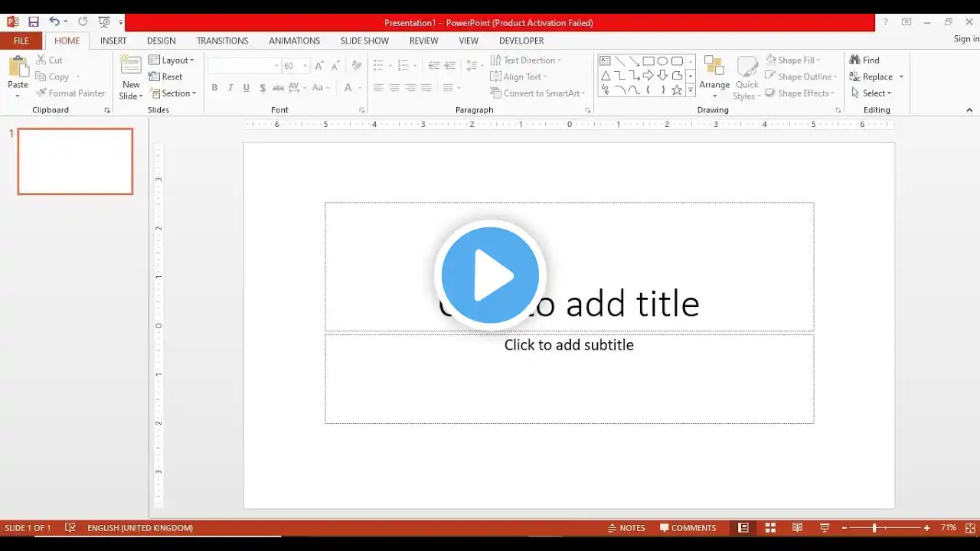Toggle the Comments pane

click(688, 528)
